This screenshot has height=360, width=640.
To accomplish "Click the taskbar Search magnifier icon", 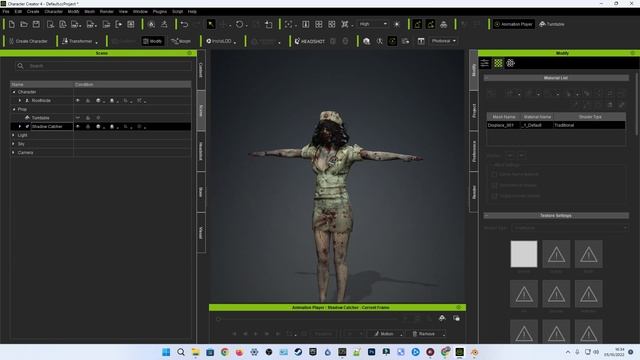I will (x=181, y=352).
